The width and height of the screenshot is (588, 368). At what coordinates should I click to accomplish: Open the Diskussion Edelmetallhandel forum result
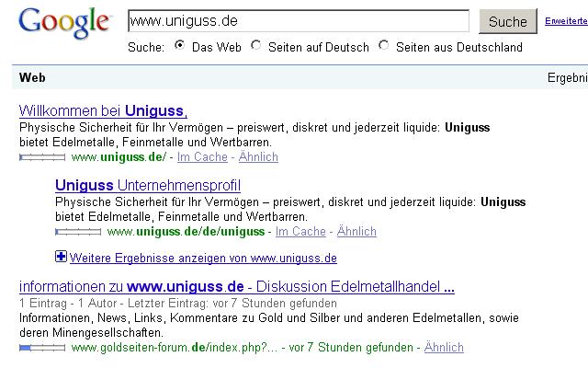(237, 286)
